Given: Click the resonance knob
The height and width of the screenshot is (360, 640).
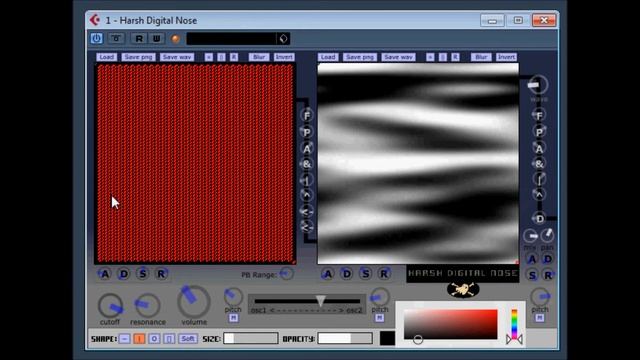Looking at the screenshot, I should (148, 305).
